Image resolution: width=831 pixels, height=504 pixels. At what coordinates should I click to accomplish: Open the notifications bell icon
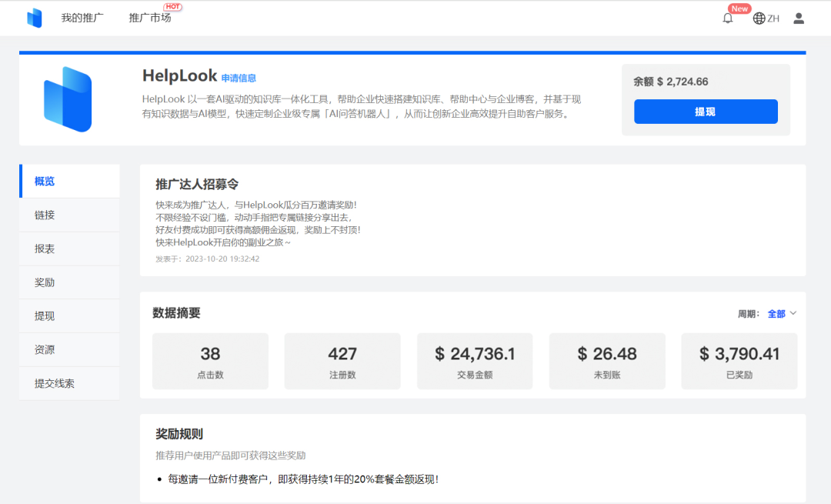tap(728, 18)
